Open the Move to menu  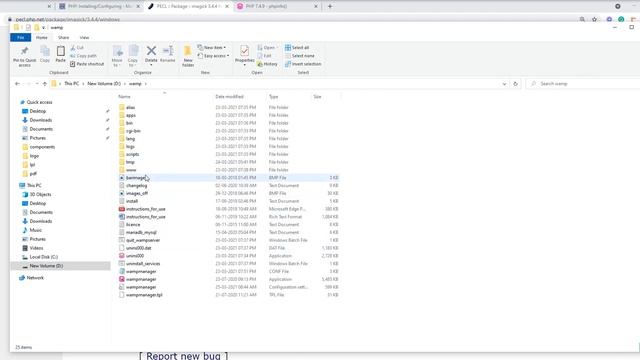click(117, 56)
